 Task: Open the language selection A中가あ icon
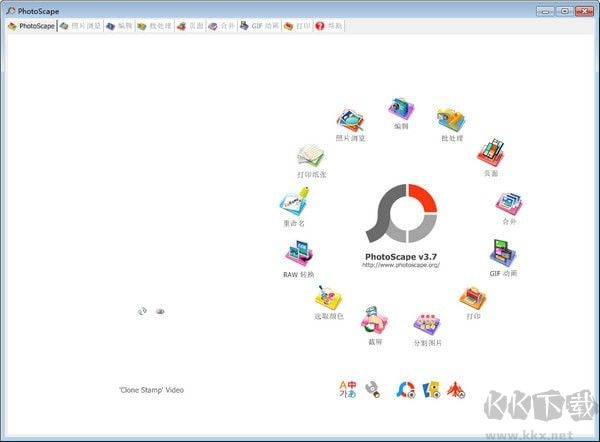coord(348,389)
